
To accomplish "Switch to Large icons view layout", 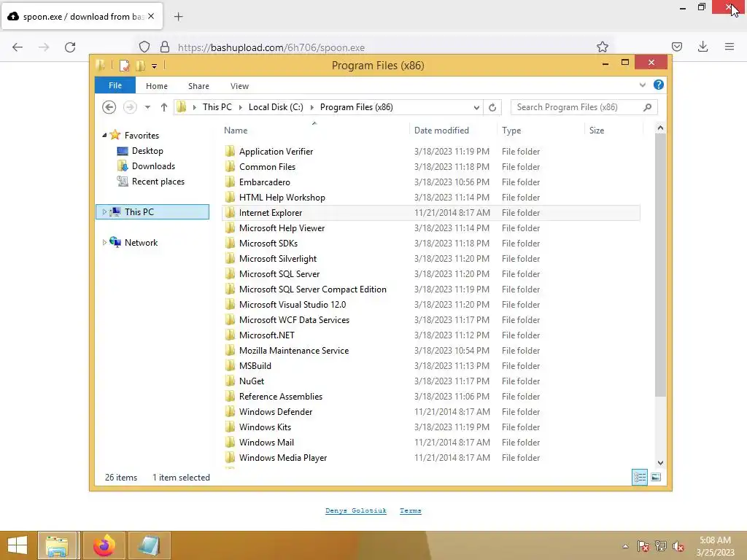I will click(656, 477).
